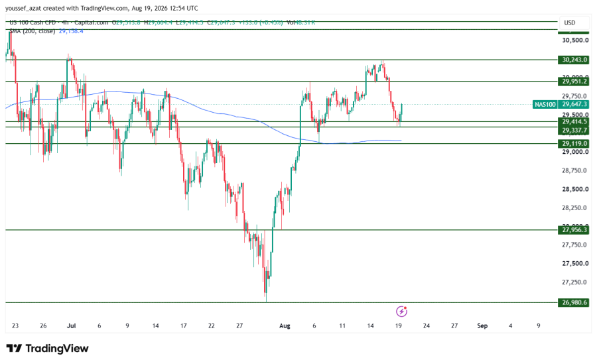Select the 26,980.6 price level label

[574, 303]
